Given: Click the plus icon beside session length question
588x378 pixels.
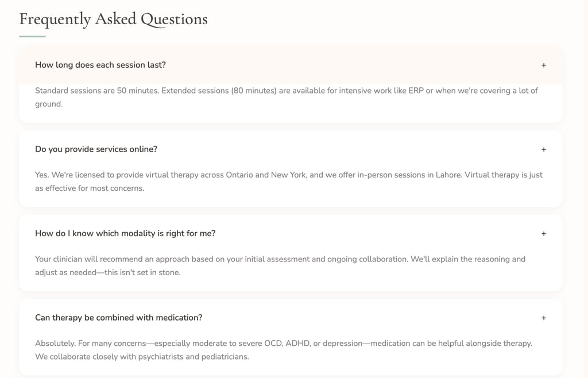Looking at the screenshot, I should (x=544, y=65).
